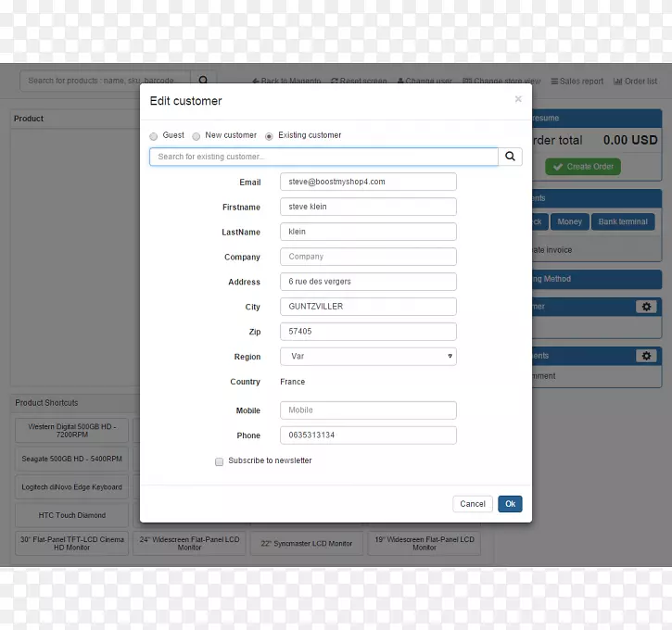Click the search icon beside existing customer field
This screenshot has height=630, width=672.
(510, 157)
